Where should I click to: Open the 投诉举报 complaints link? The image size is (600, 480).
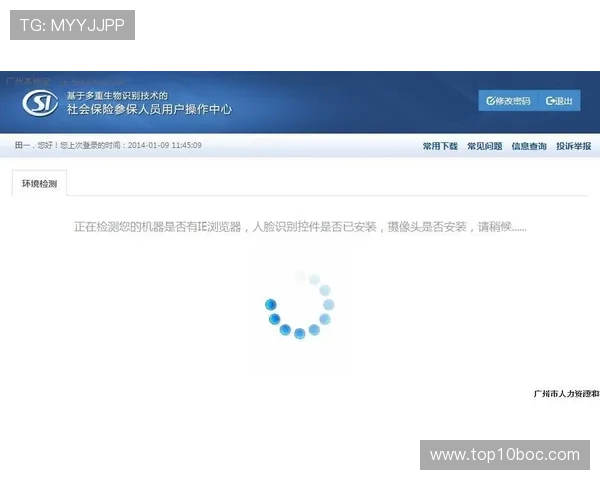tap(574, 146)
